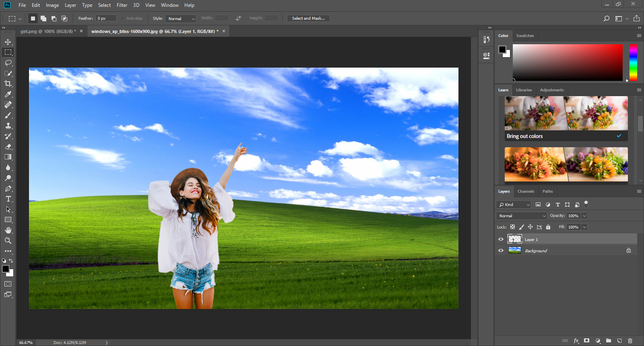Select the Hand tool
644x346 pixels.
(8, 230)
